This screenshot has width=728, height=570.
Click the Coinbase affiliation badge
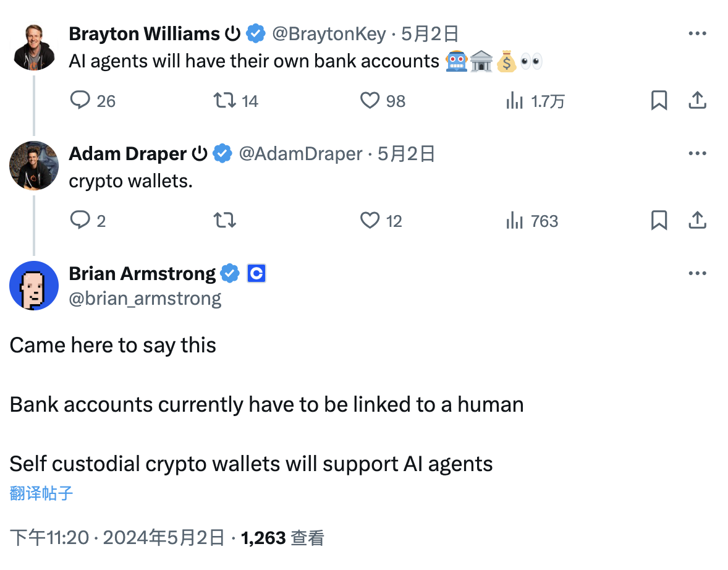coord(256,273)
